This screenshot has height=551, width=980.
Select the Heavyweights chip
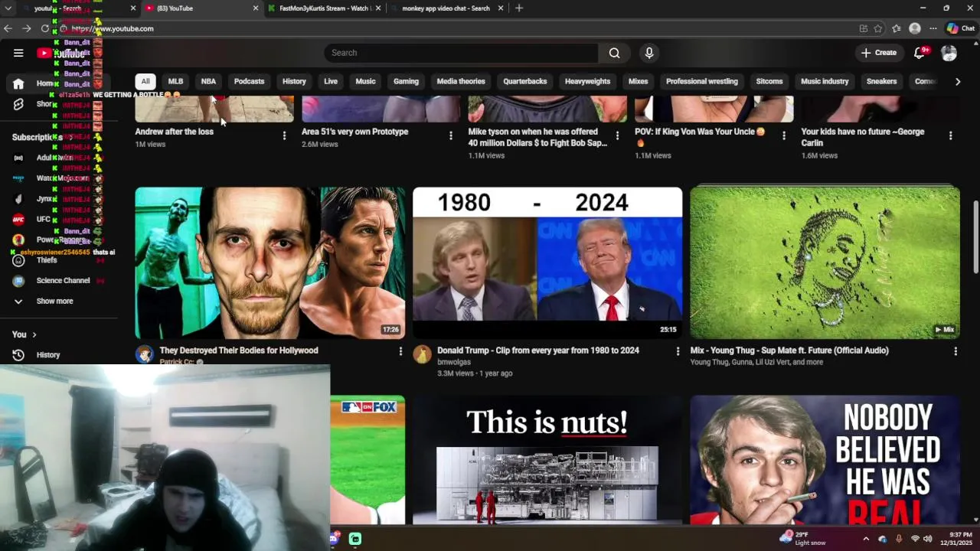pos(587,81)
